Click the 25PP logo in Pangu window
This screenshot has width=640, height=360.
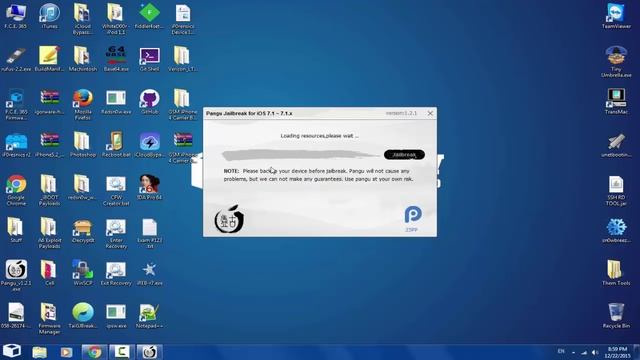click(413, 219)
